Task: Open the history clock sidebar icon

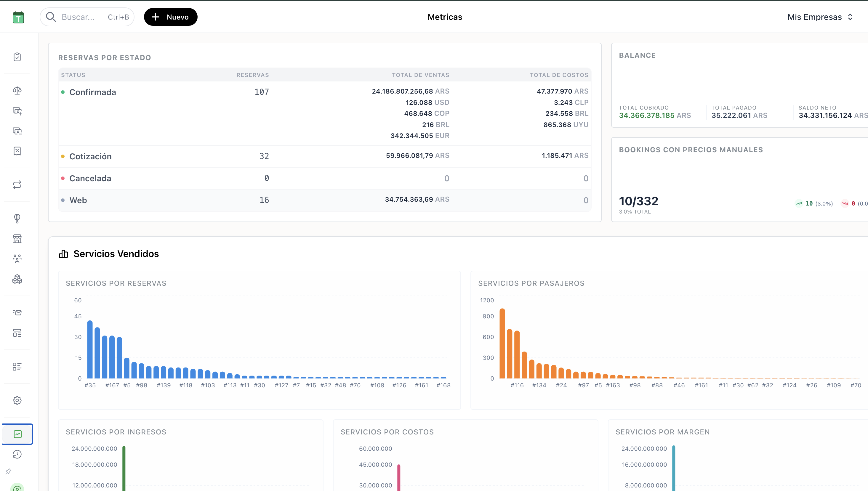Action: click(17, 454)
